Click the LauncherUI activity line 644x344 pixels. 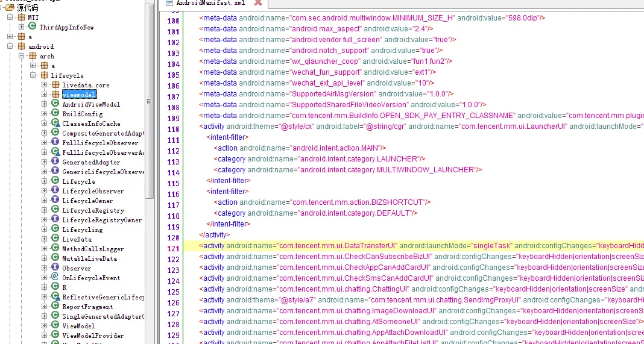(421, 127)
